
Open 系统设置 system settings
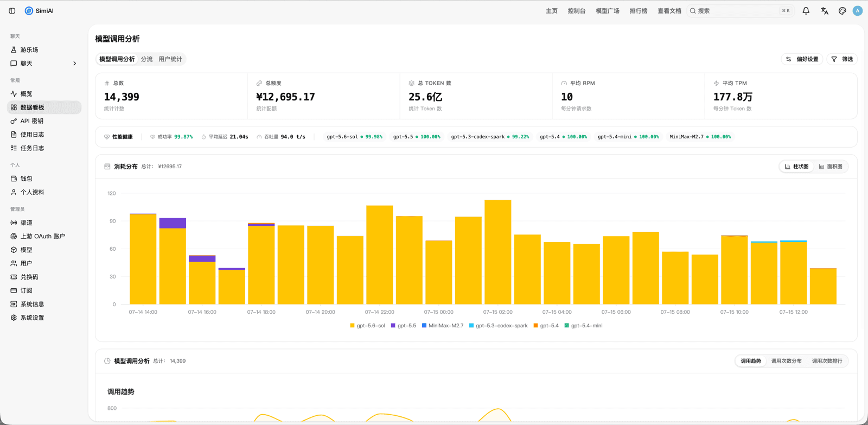pyautogui.click(x=44, y=318)
